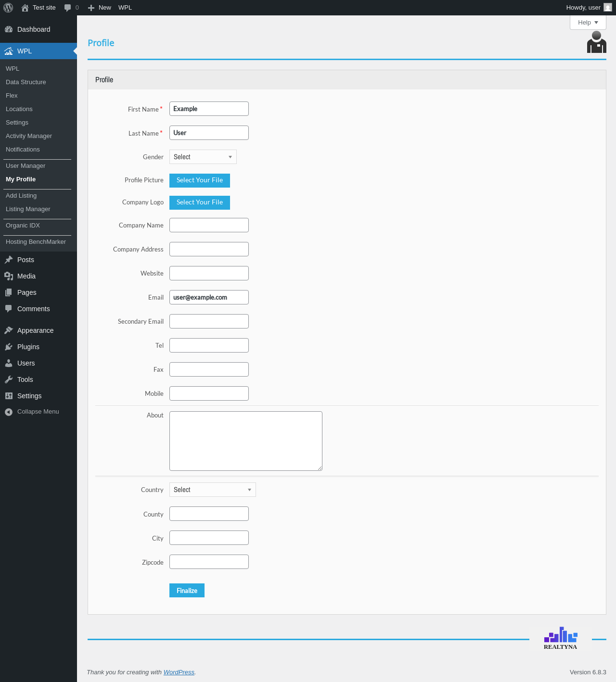Click the First Name input field
616x682 pixels.
[209, 109]
